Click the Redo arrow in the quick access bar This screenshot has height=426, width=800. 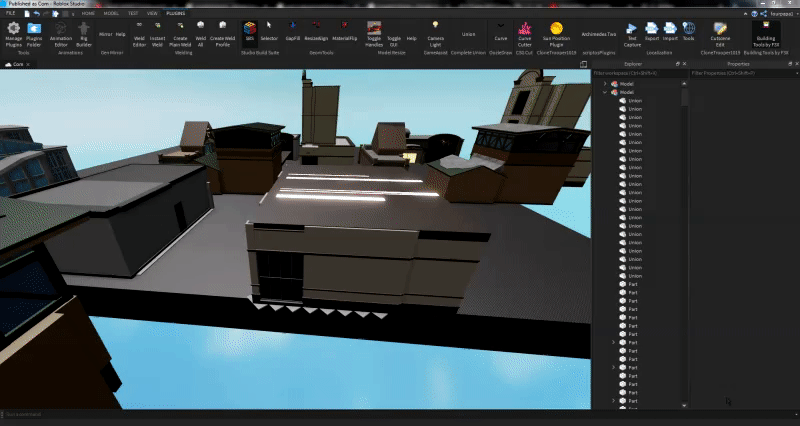pyautogui.click(x=46, y=14)
